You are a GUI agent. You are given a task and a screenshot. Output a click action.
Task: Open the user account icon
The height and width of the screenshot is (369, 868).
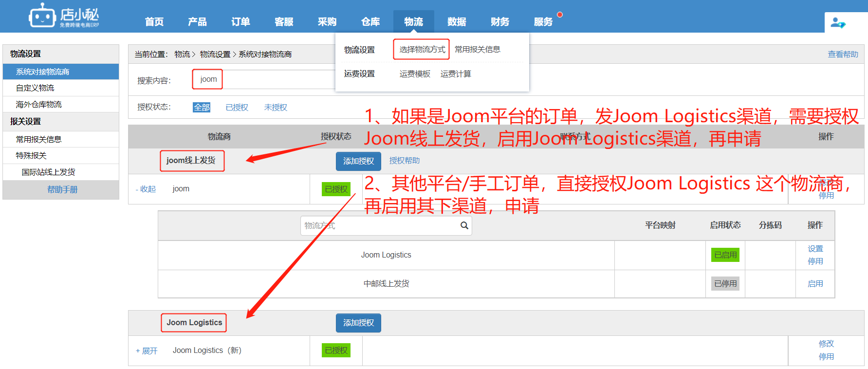[837, 22]
